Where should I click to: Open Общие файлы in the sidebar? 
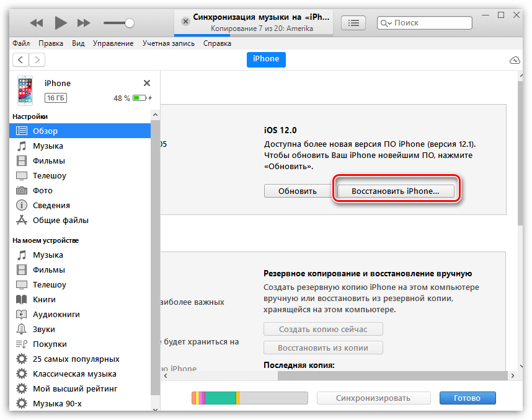[60, 221]
